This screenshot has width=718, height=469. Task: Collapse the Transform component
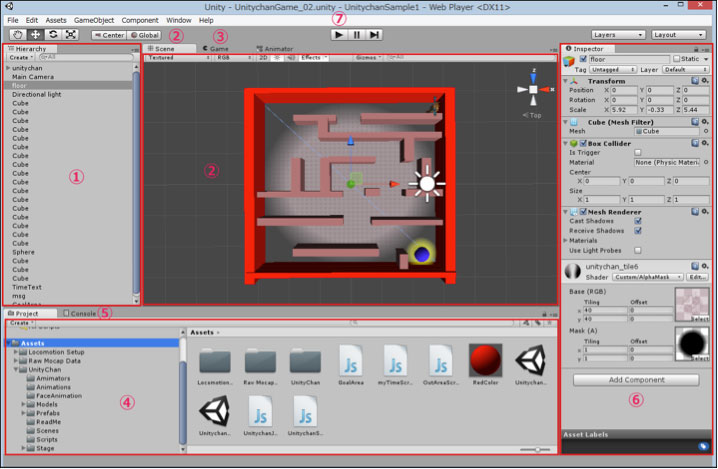(565, 81)
